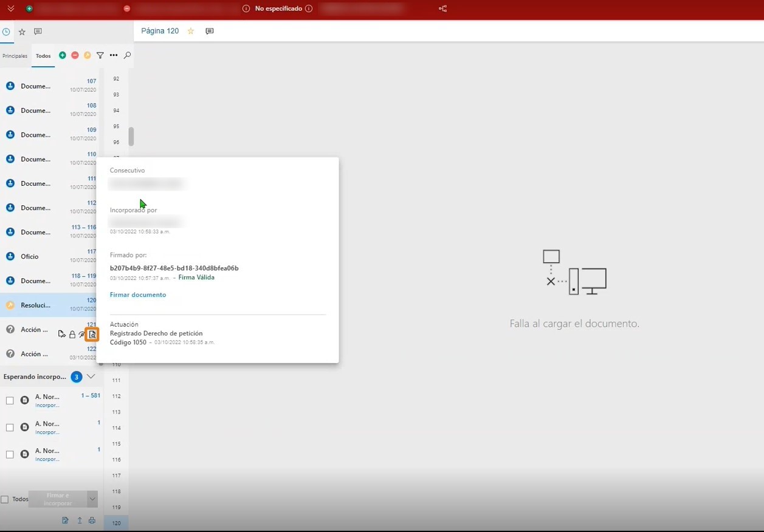Select the star favorites tab in the left panel
Image resolution: width=764 pixels, height=532 pixels.
click(x=22, y=32)
